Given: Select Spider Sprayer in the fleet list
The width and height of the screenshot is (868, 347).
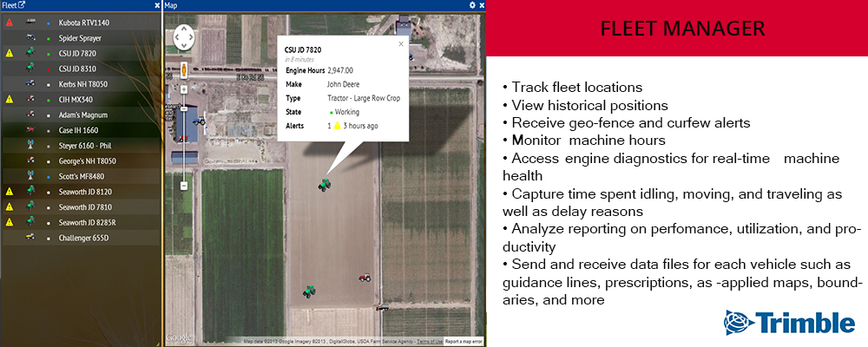Looking at the screenshot, I should (79, 38).
